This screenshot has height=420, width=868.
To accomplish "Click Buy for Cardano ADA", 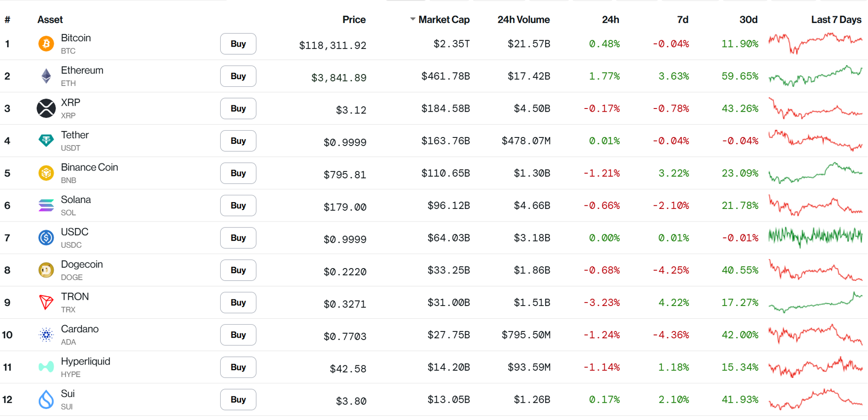I will (x=238, y=335).
